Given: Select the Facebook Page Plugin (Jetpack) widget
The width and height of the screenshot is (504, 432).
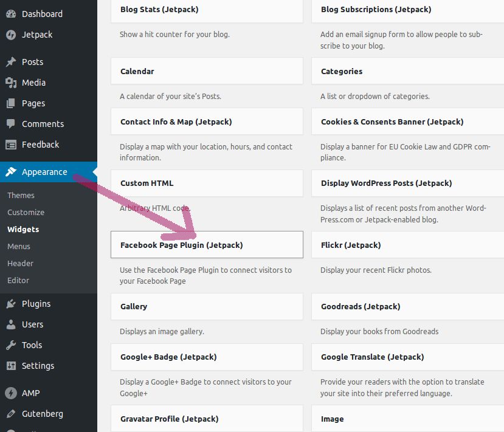Looking at the screenshot, I should tap(207, 245).
